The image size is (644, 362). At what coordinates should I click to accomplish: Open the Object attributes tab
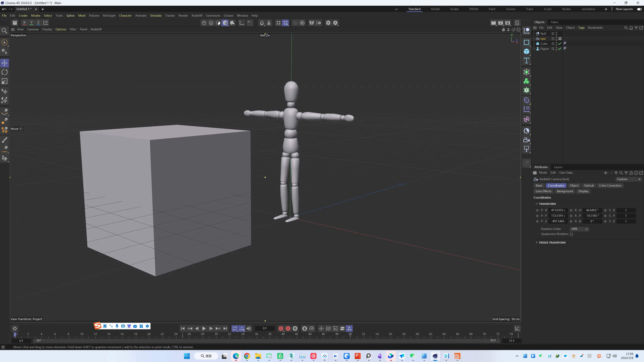pos(574,185)
